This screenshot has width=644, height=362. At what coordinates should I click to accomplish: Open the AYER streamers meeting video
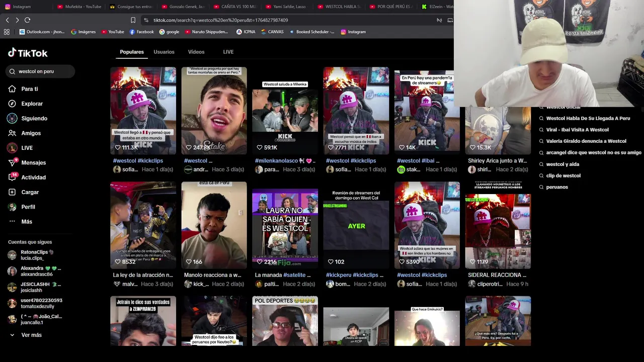pyautogui.click(x=356, y=225)
